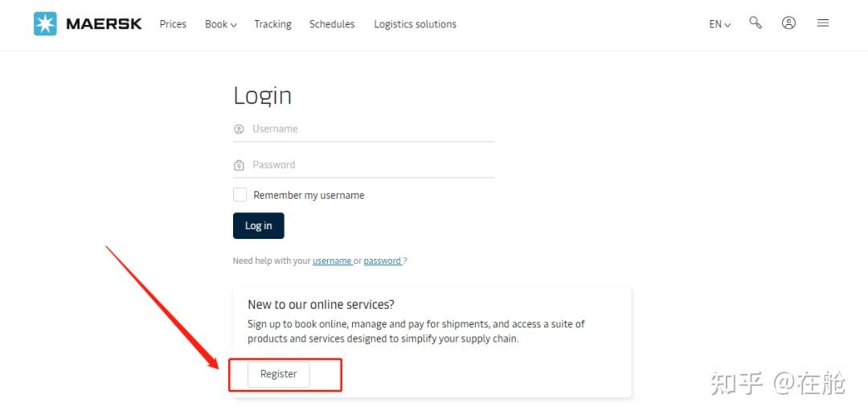Click the MAERSK wordmark text
Screen dimensions: 868x419
(104, 24)
